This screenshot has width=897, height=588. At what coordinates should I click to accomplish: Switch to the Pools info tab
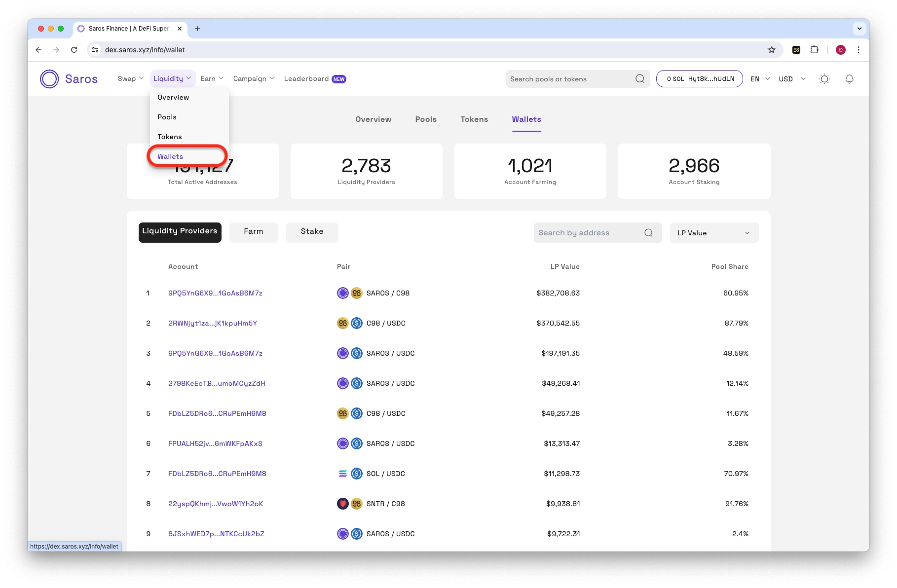[426, 119]
